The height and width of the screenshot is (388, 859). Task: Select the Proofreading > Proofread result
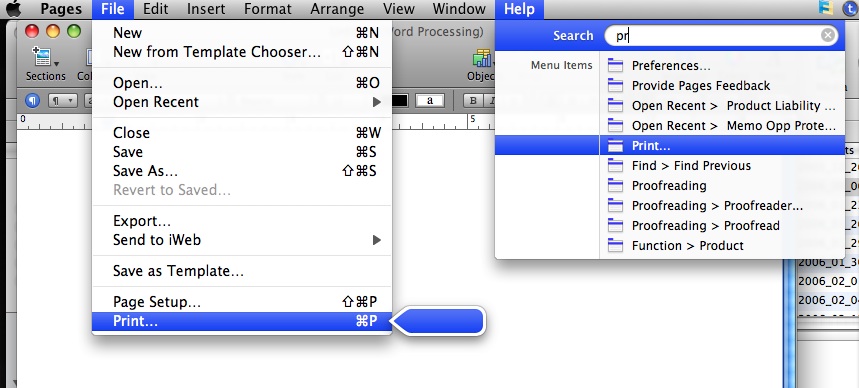pyautogui.click(x=722, y=225)
